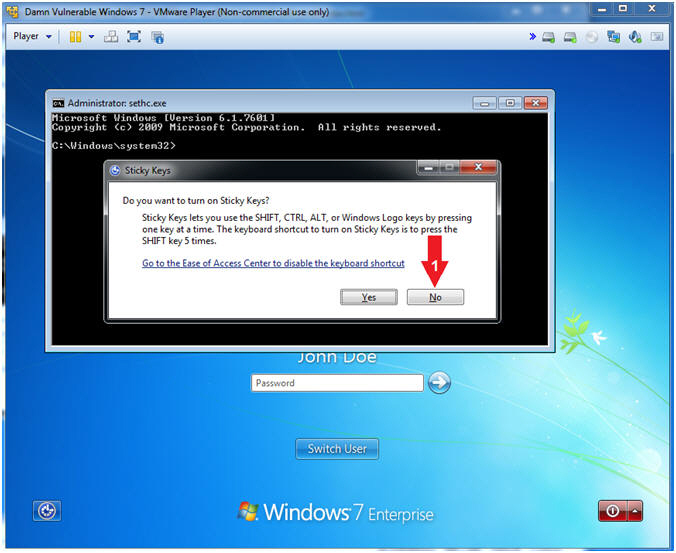Click the Switch User button
Screen dimensions: 676x553
[x=337, y=449]
